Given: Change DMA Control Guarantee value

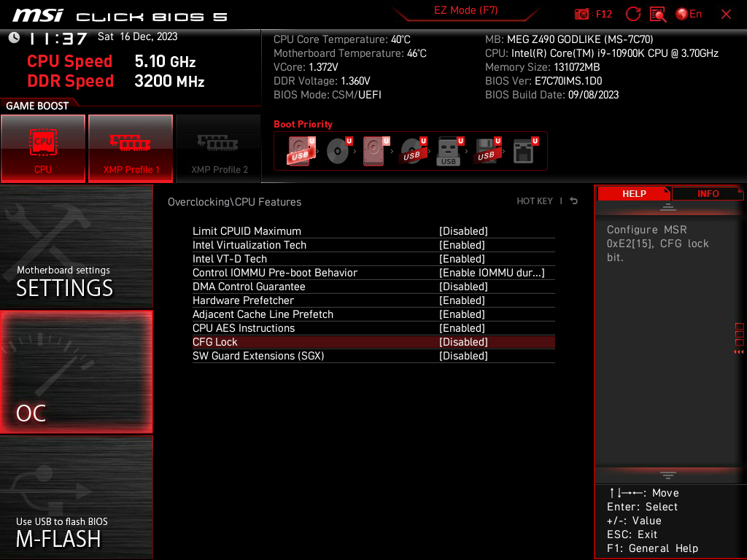Looking at the screenshot, I should [463, 286].
